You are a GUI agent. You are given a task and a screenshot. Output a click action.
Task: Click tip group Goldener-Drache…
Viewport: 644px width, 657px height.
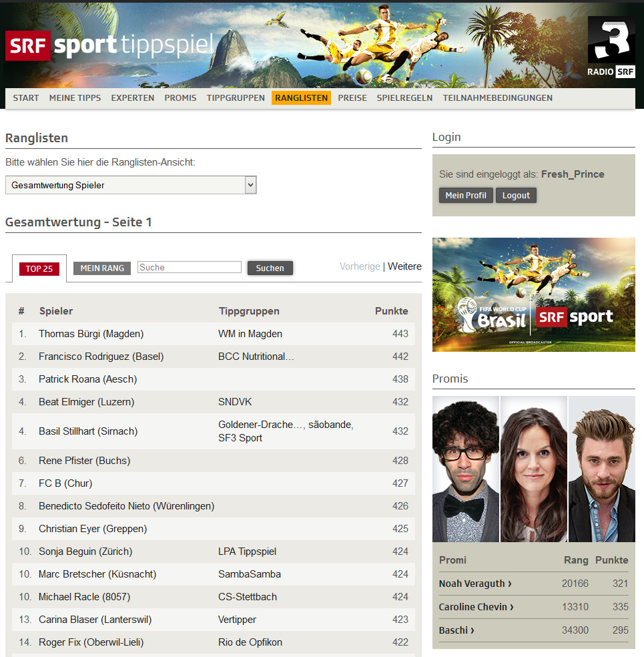262,425
